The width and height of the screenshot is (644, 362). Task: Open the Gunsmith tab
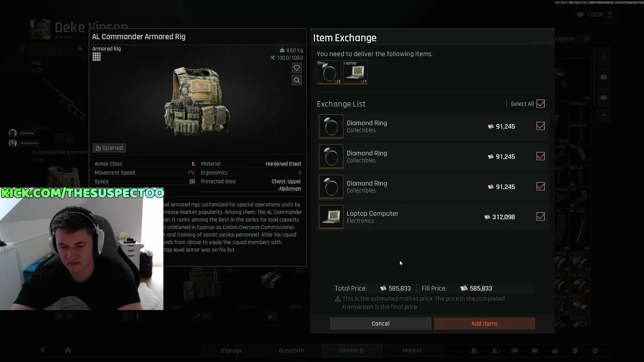tap(291, 350)
